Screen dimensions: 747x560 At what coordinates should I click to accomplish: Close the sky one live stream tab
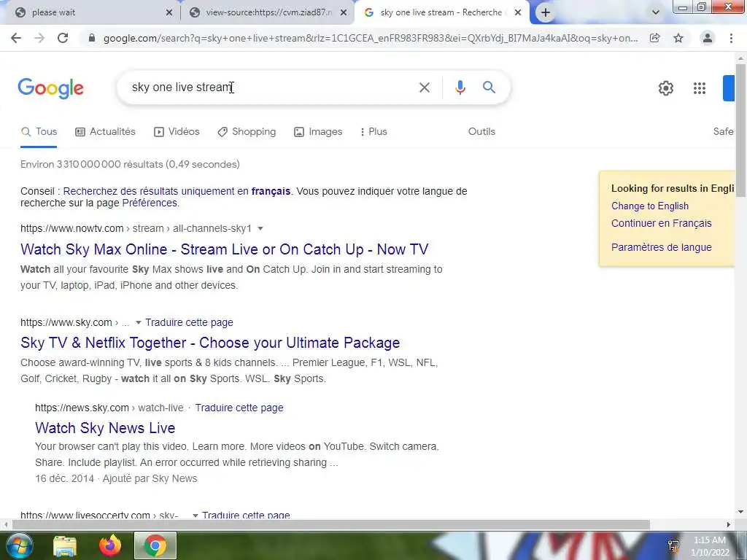coord(518,13)
